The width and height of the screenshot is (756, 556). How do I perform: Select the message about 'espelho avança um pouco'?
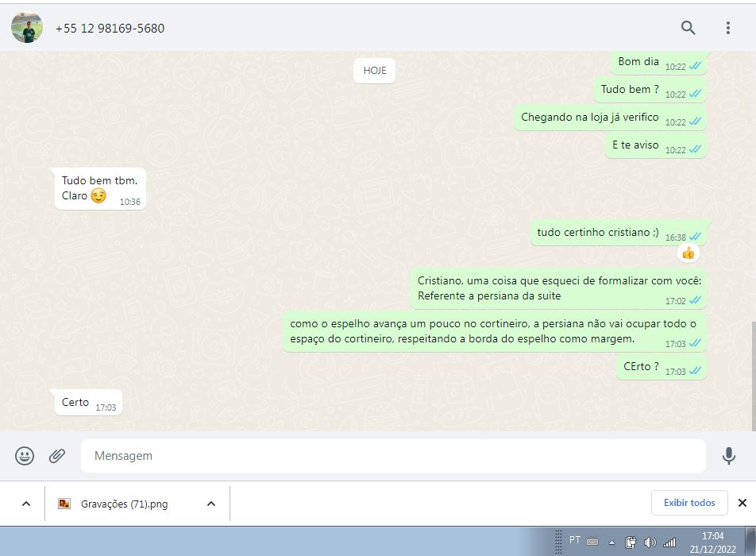click(x=494, y=332)
